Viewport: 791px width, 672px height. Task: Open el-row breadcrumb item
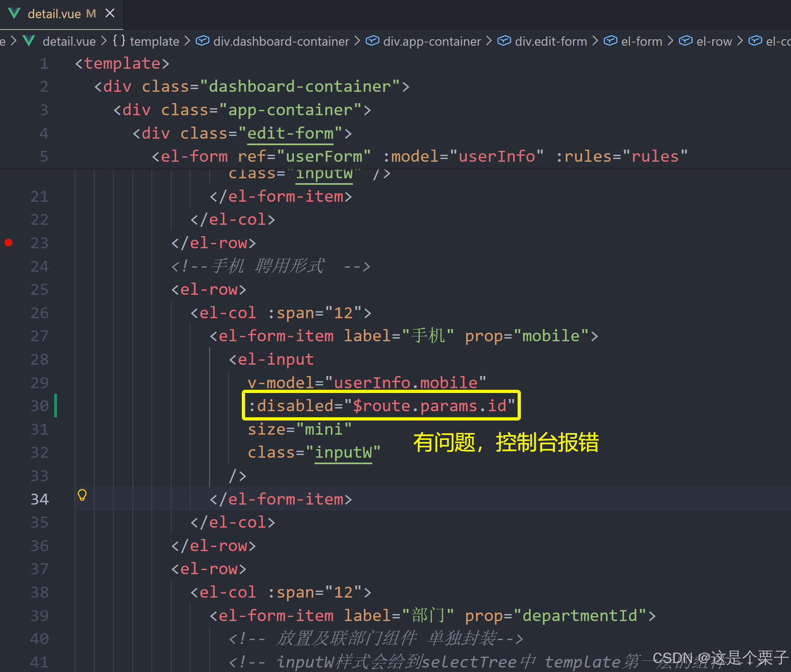714,41
